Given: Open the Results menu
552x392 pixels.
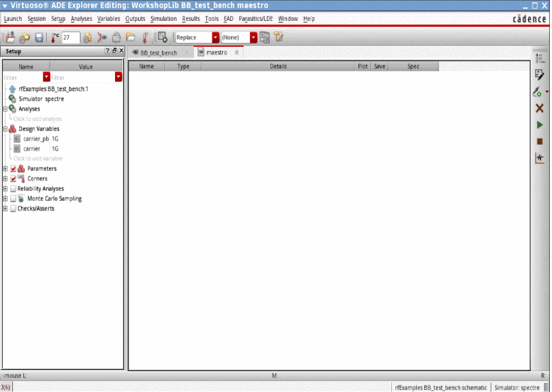Looking at the screenshot, I should coord(191,19).
